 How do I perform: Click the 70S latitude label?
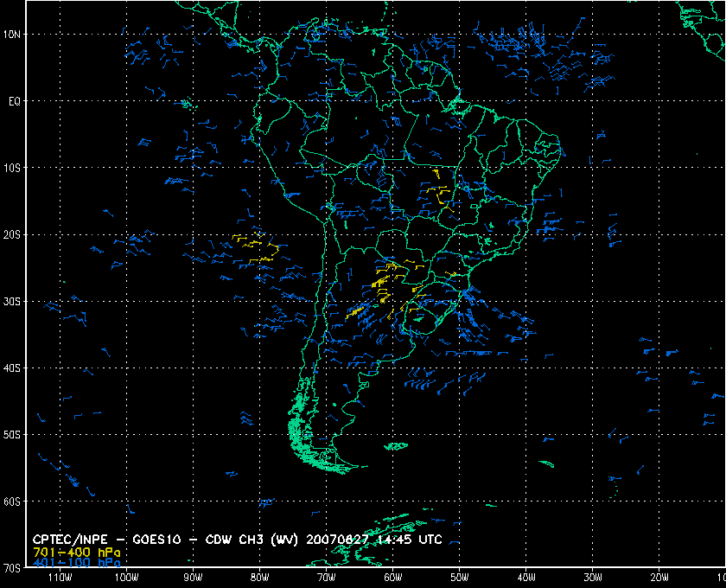click(x=14, y=568)
